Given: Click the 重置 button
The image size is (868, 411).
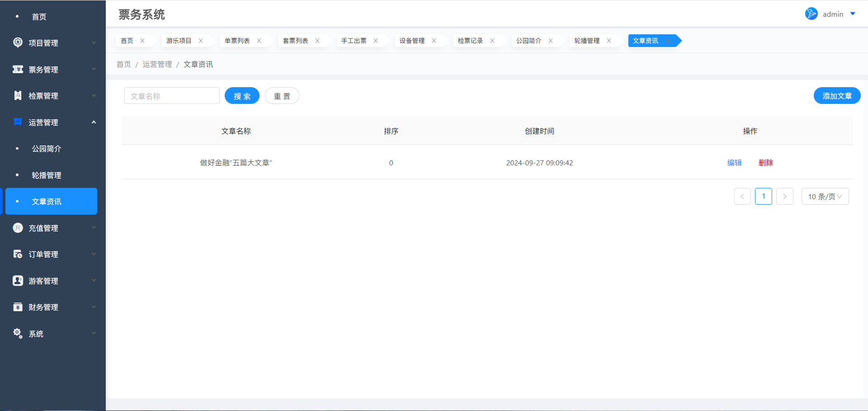Looking at the screenshot, I should [x=282, y=96].
